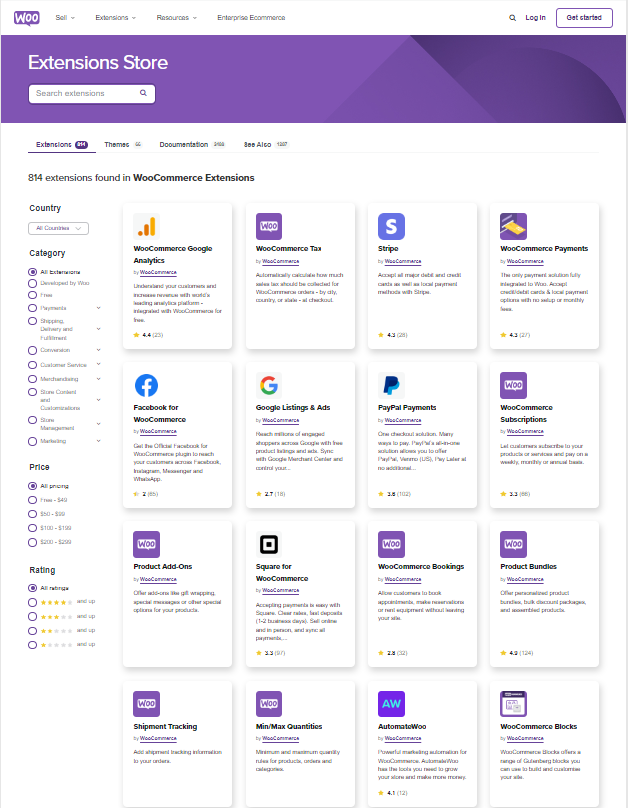Open the AutomateWoo title link

coord(402,727)
